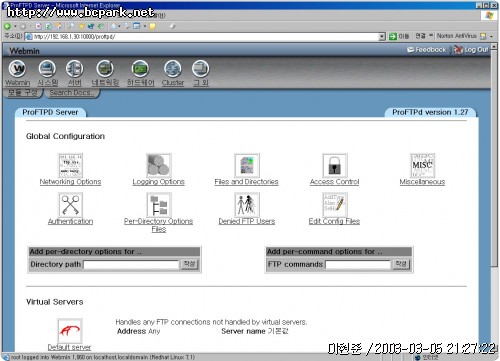Viewport: 500px width, 361px height.
Task: Open the Authentication link
Action: point(70,221)
